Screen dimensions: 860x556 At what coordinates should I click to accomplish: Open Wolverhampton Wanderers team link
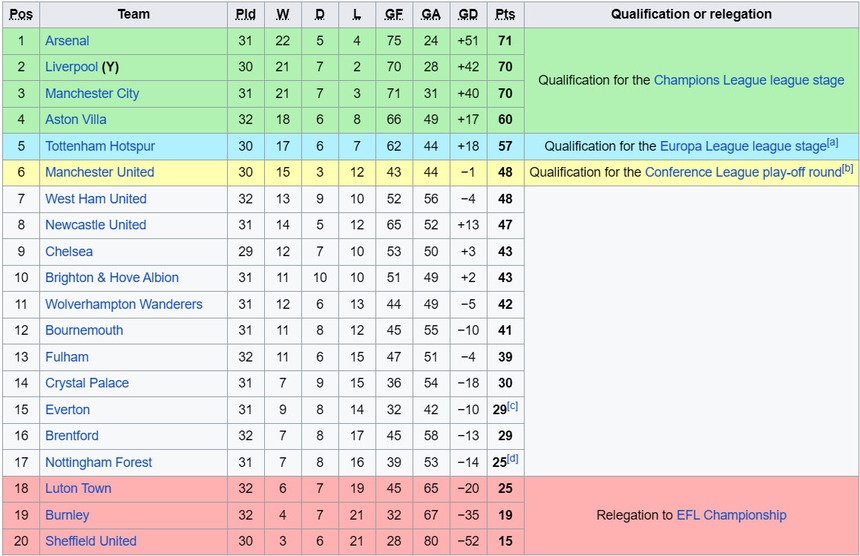(x=123, y=304)
